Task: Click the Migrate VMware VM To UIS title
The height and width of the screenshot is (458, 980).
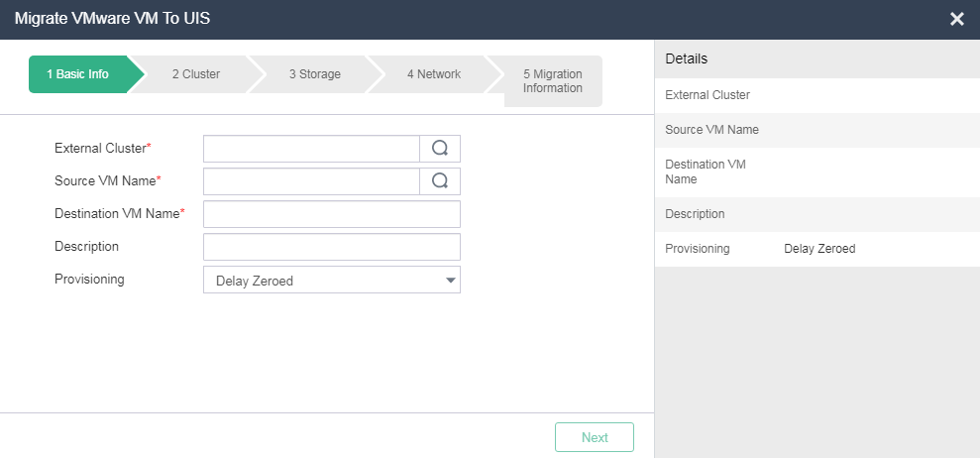Action: tap(113, 19)
